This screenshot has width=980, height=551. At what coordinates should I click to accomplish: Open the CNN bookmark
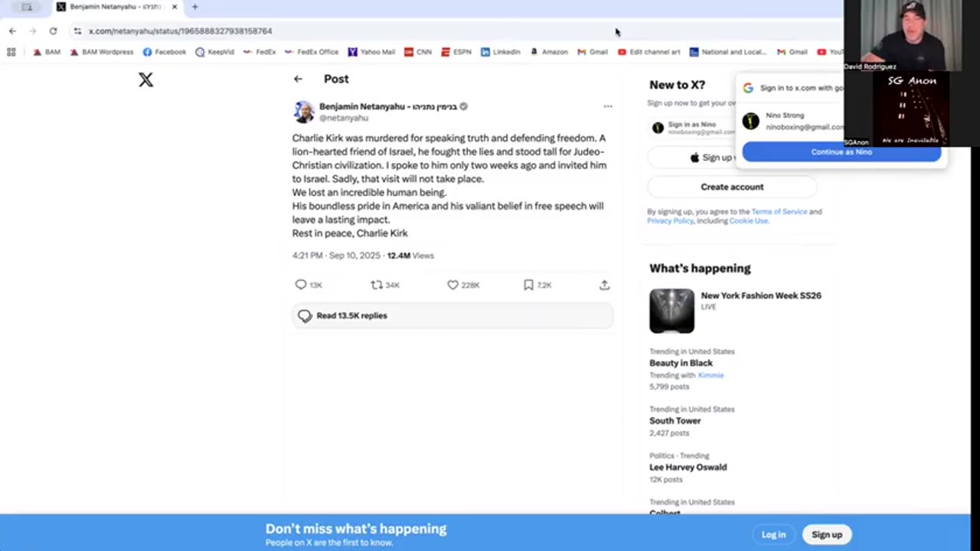[418, 52]
